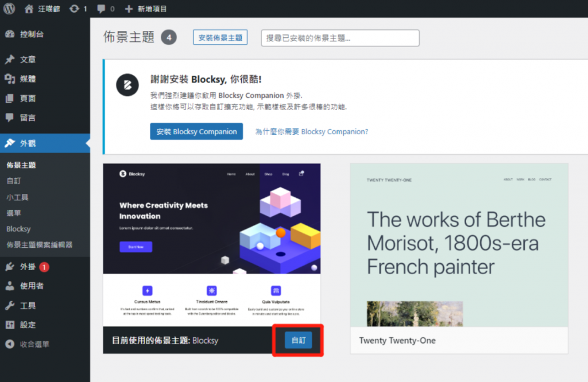Click 安裝 Blocksy Companion button
This screenshot has width=588, height=382.
(196, 131)
